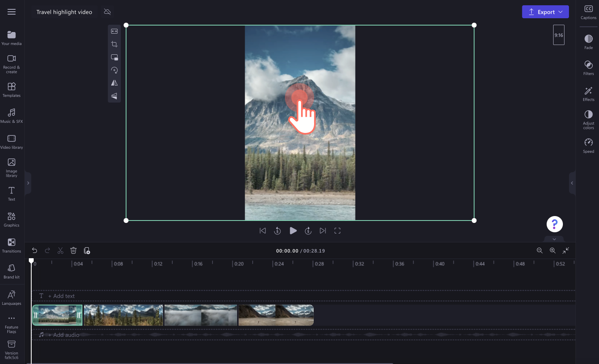This screenshot has height=364, width=599.
Task: Click Add text on the timeline
Action: click(x=61, y=296)
